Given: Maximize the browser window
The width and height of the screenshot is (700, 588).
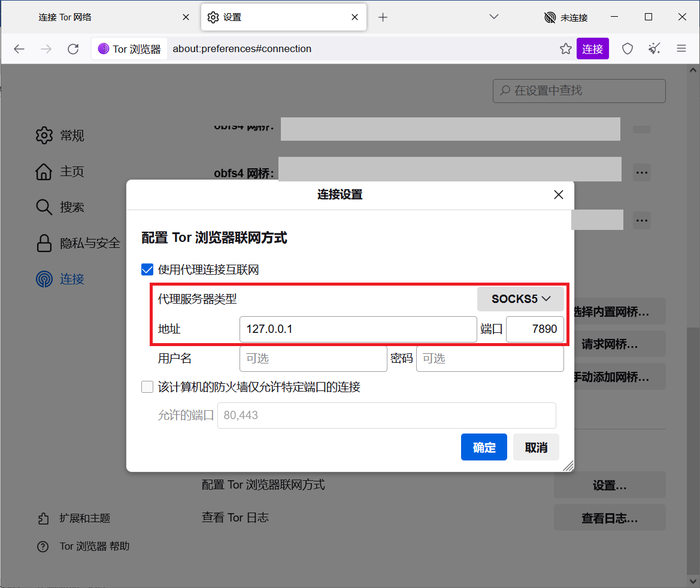Looking at the screenshot, I should pyautogui.click(x=649, y=17).
